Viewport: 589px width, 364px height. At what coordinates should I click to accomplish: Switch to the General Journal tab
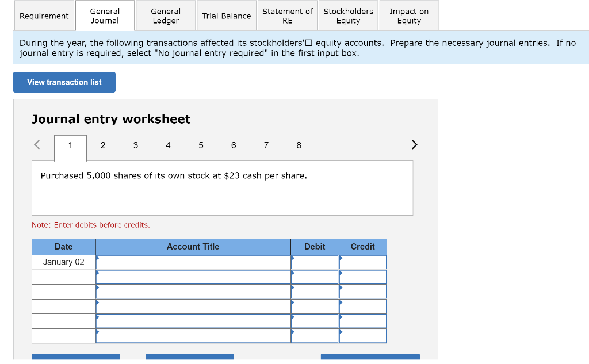105,16
